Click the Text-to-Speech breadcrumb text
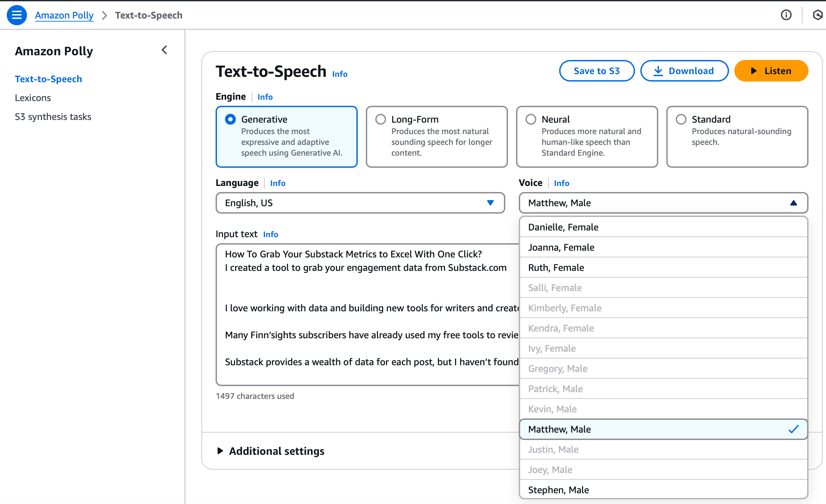This screenshot has width=826, height=504. tap(149, 15)
